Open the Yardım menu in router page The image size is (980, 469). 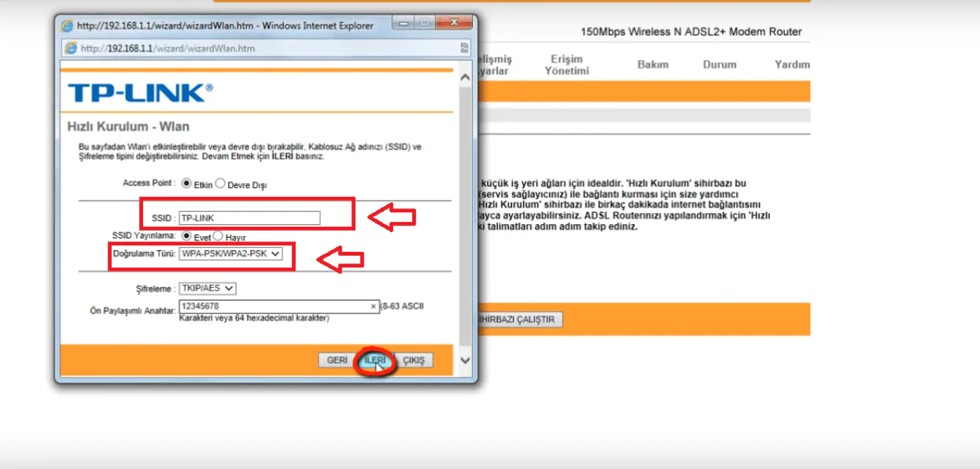[x=792, y=65]
